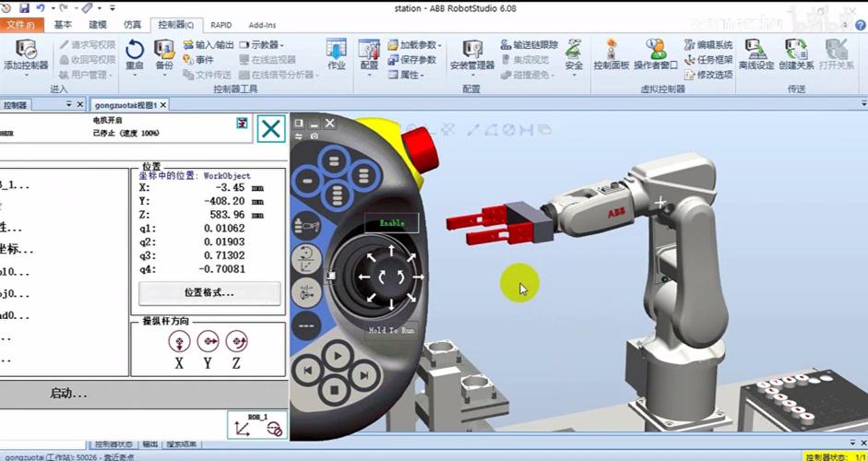
Task: Click 编辑系统 (Edit System)
Action: 708,45
